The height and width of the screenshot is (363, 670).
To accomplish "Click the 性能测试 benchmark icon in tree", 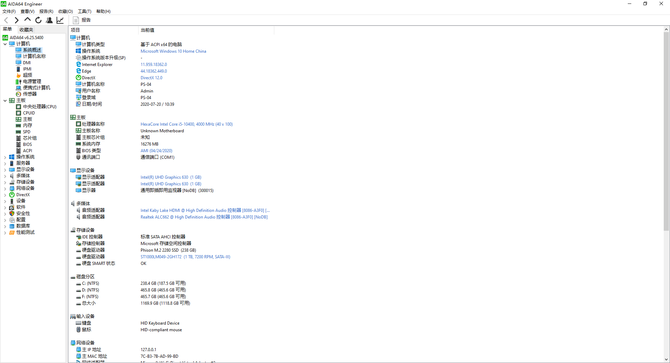I will tap(12, 232).
